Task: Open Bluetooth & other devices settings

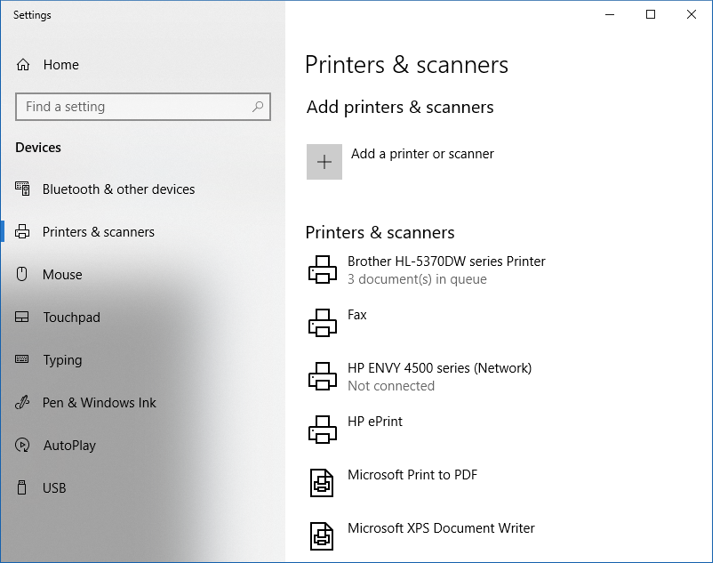Action: click(x=118, y=189)
